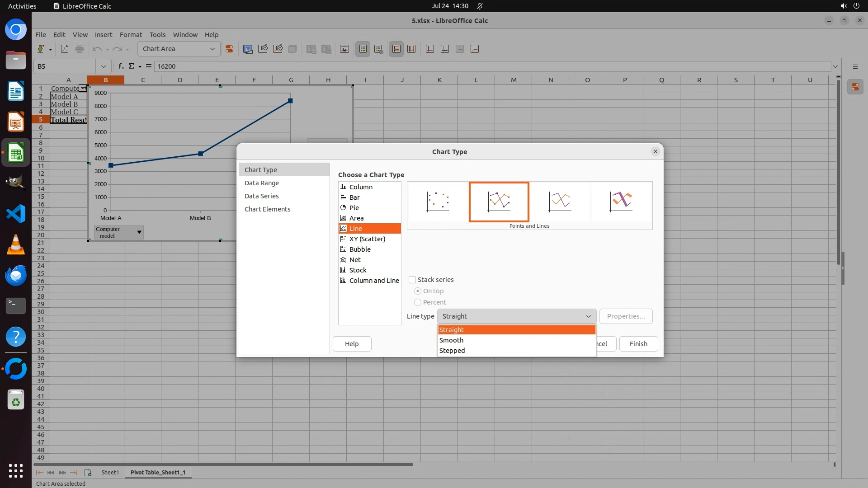Go to the Data Series wizard step
The height and width of the screenshot is (488, 868).
pos(261,196)
